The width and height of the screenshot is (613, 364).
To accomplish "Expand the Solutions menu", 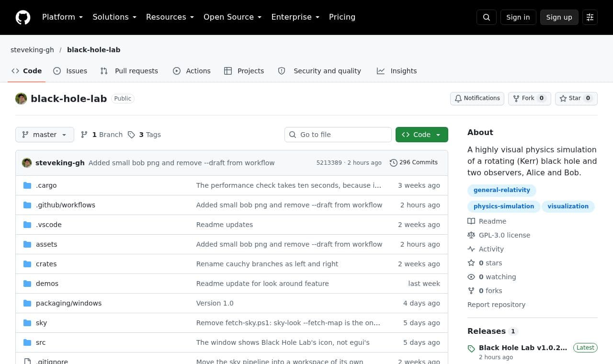I will pyautogui.click(x=114, y=17).
